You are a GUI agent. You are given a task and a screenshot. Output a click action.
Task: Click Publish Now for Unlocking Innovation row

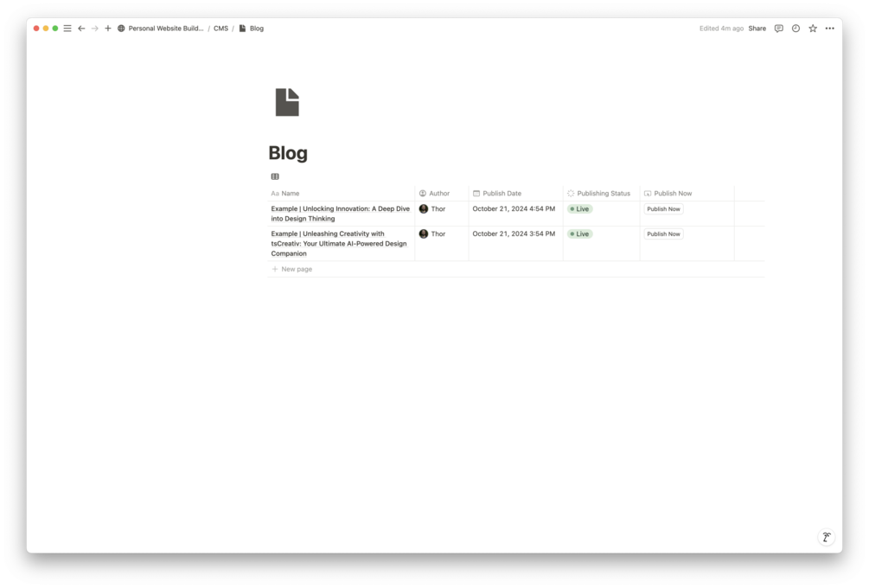click(x=663, y=209)
